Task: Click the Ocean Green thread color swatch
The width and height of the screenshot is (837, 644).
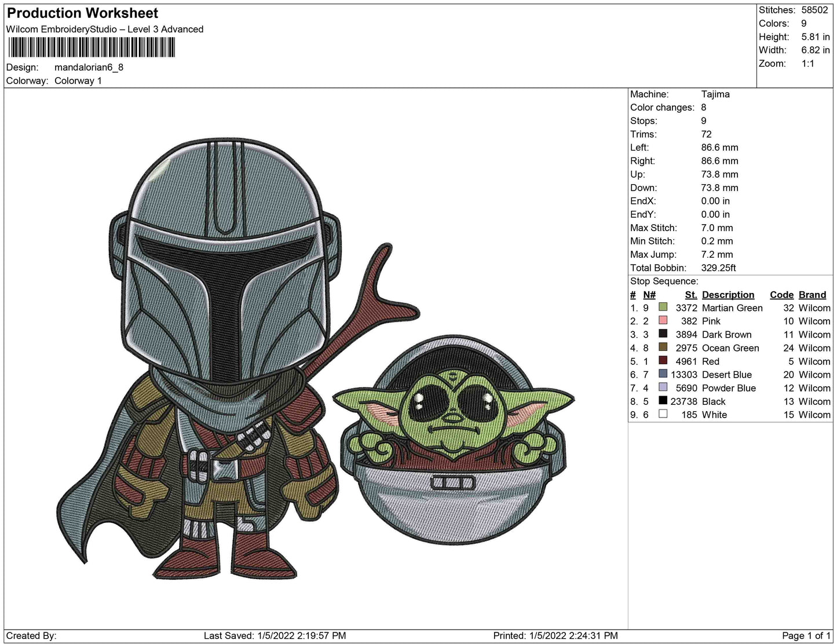Action: click(x=663, y=347)
